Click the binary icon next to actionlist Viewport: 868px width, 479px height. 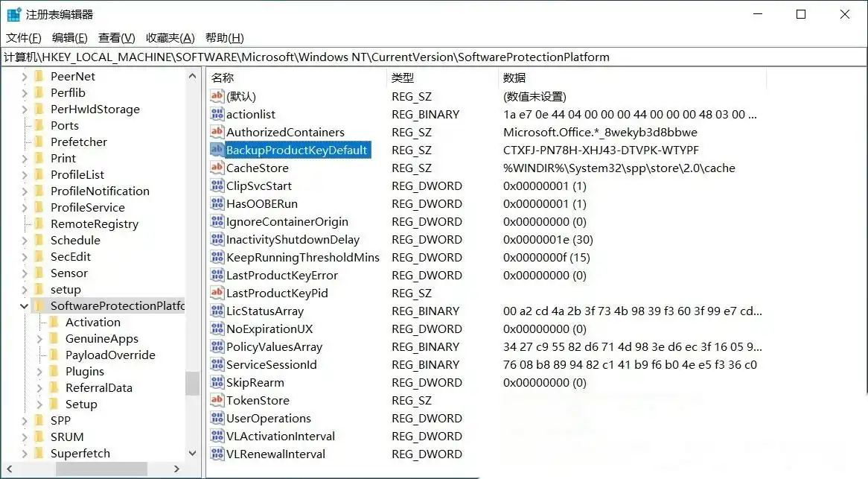[217, 114]
